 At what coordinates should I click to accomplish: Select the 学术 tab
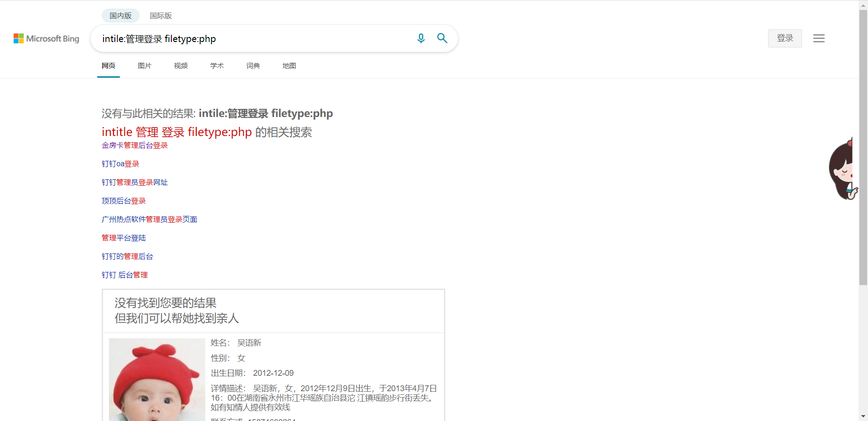(217, 66)
